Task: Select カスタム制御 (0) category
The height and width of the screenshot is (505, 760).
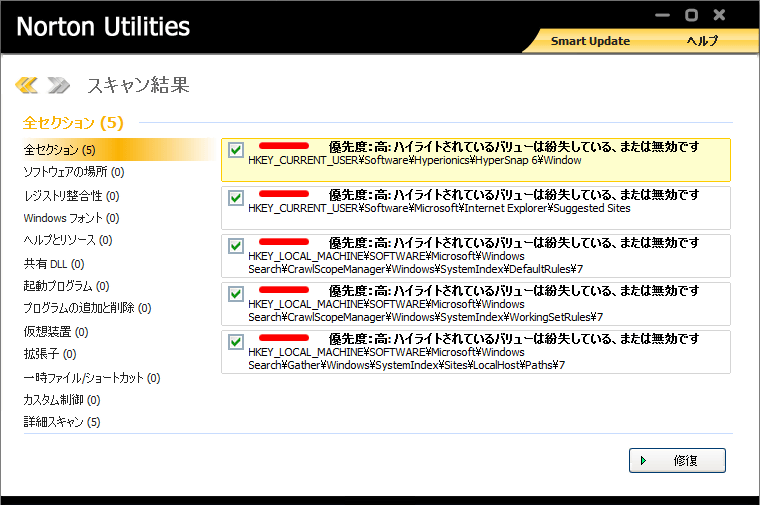Action: (x=62, y=400)
